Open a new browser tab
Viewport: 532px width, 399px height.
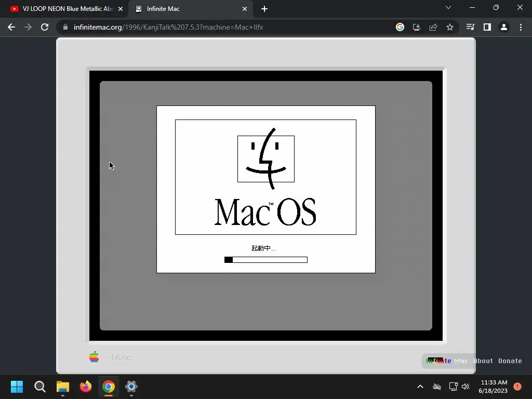[x=264, y=9]
